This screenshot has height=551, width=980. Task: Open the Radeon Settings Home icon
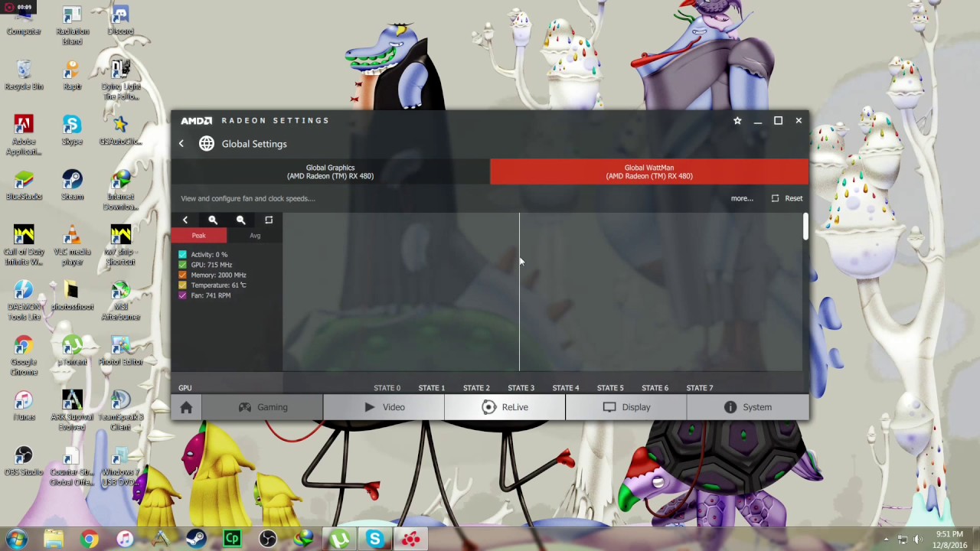pyautogui.click(x=186, y=407)
